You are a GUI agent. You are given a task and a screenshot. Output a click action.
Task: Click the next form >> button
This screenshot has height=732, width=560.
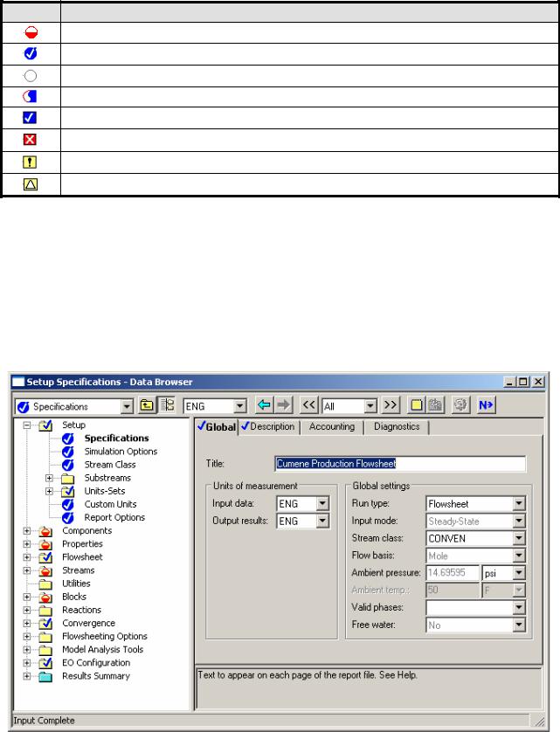tap(391, 404)
